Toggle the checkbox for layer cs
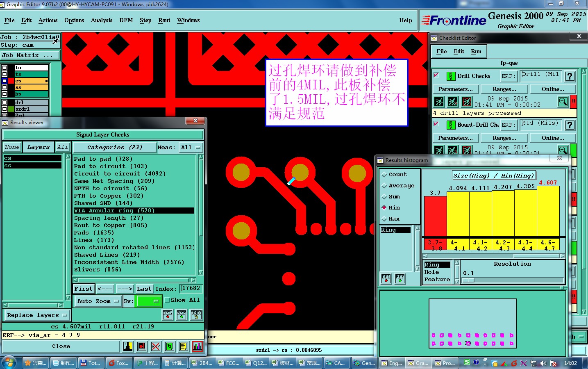Viewport: 588px width, 369px height. point(4,81)
